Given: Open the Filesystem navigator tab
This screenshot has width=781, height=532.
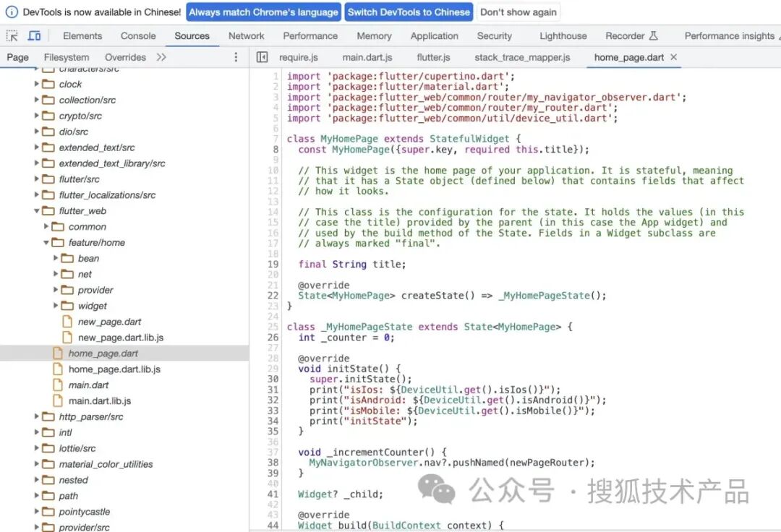Looking at the screenshot, I should coord(67,57).
